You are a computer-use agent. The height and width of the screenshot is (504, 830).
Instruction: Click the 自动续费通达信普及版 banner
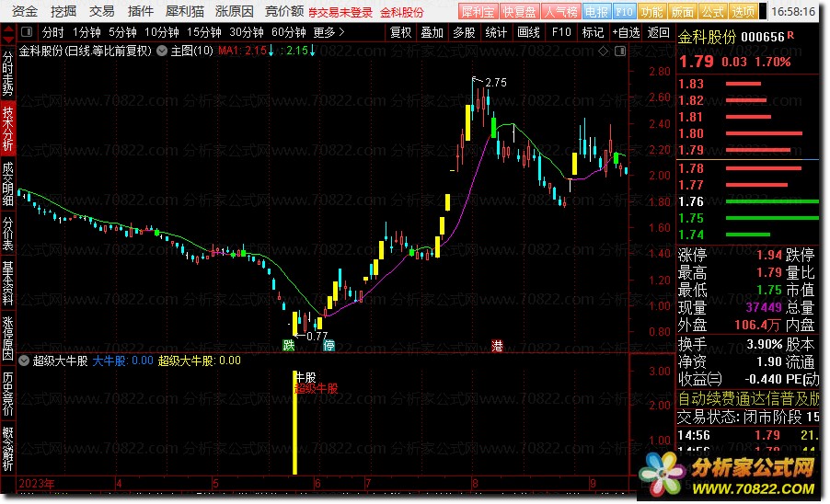pyautogui.click(x=748, y=399)
